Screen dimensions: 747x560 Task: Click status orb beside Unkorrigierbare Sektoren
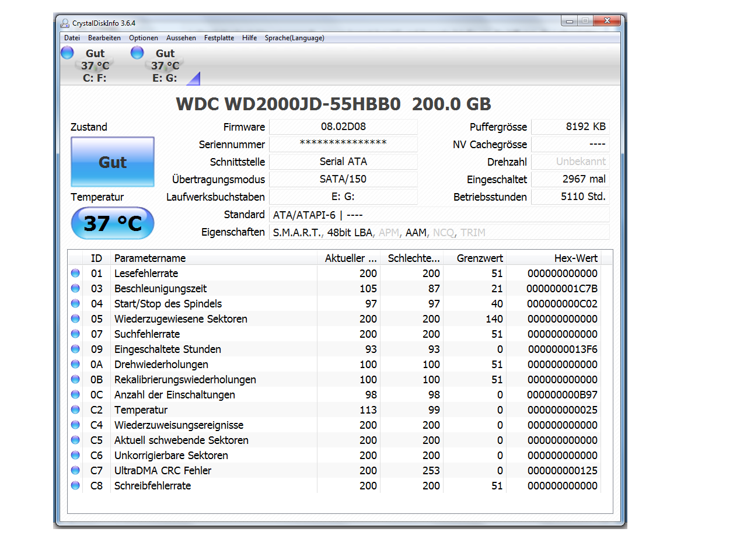(x=75, y=455)
